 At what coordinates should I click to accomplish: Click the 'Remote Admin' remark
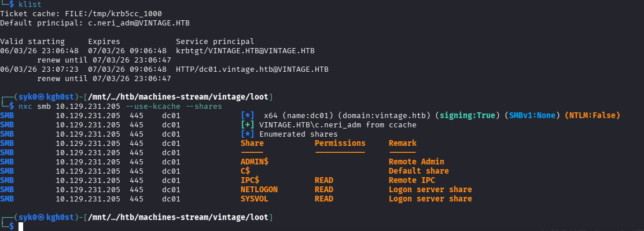(417, 162)
